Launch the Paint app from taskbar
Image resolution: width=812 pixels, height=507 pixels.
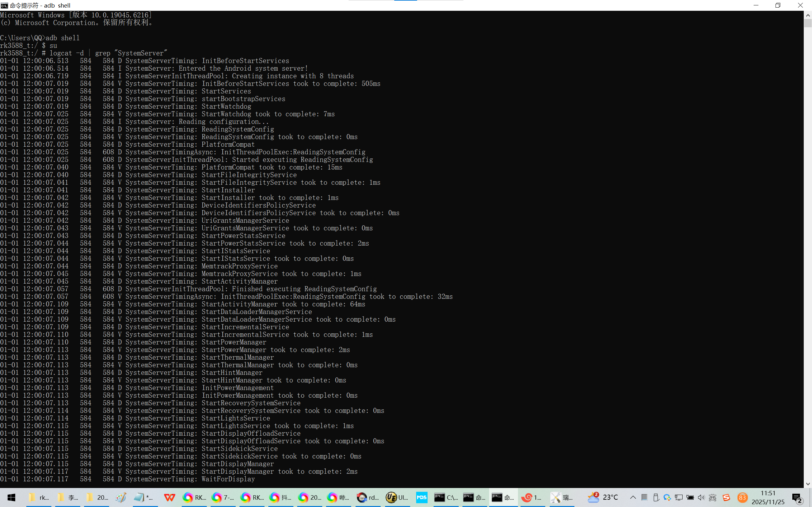121,497
